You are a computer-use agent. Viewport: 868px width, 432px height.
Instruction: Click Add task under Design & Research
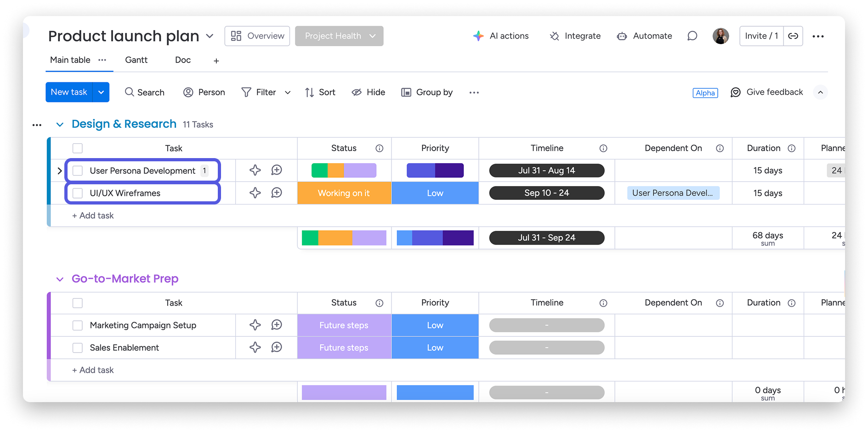pos(93,215)
